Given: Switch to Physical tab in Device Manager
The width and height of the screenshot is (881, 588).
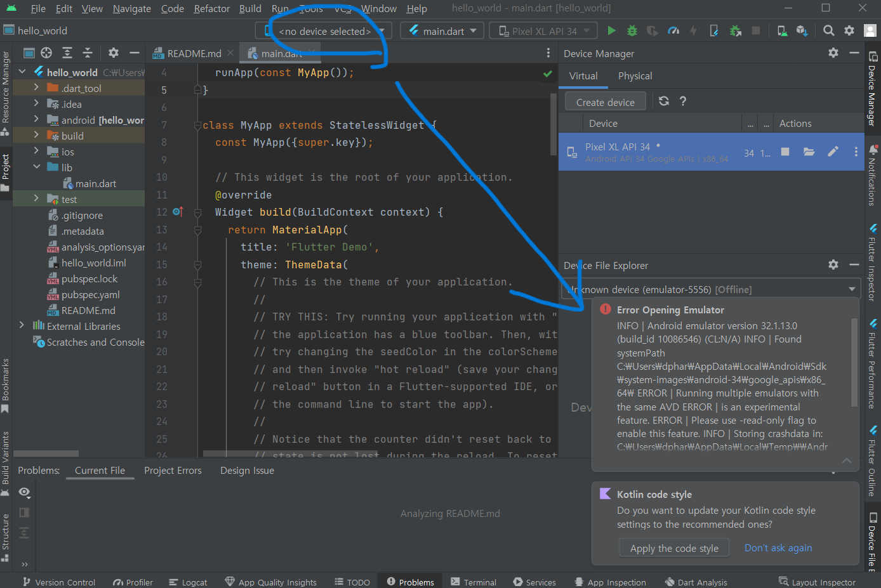Looking at the screenshot, I should (x=635, y=75).
